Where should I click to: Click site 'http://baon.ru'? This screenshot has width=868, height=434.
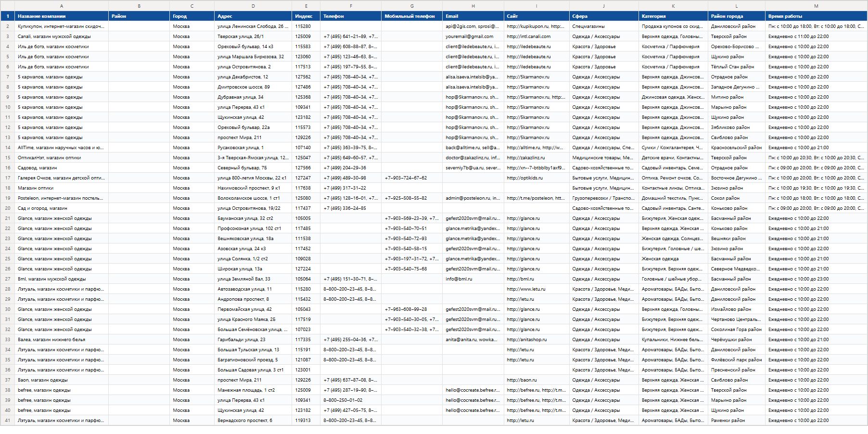point(536,380)
